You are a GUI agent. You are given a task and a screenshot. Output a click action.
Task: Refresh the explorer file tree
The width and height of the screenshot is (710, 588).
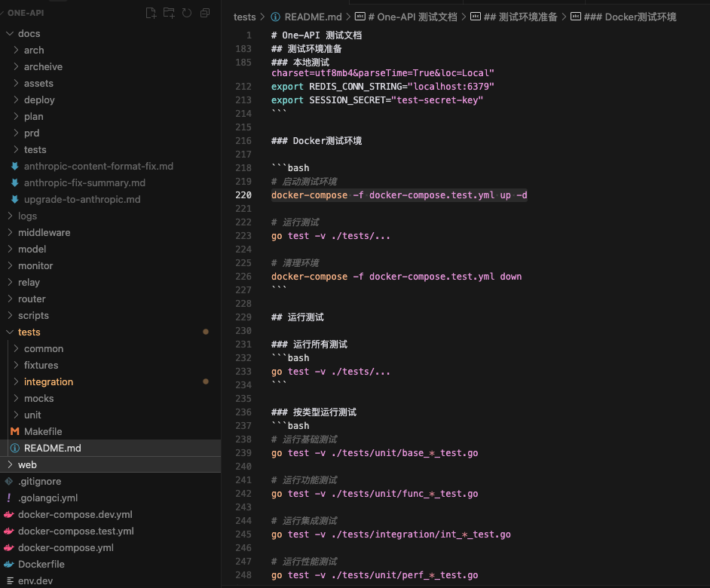pyautogui.click(x=187, y=13)
